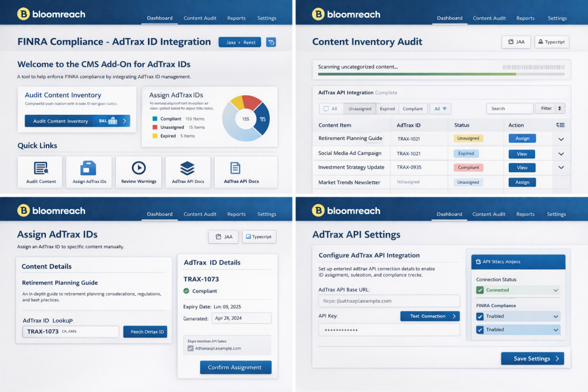
Task: Open the Assign AdTrax IDs quick link icon
Action: pyautogui.click(x=89, y=168)
